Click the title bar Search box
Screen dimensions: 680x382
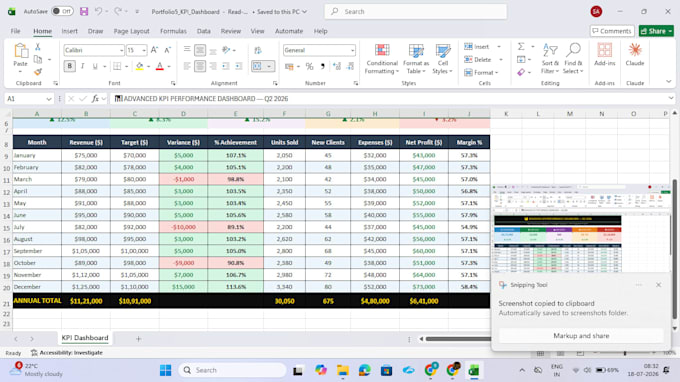point(415,12)
